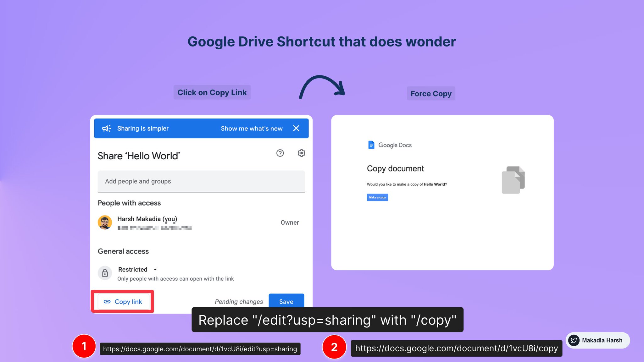Click the 'Sharing is simpler' banner text
Screen dimensions: 644x362
143,128
